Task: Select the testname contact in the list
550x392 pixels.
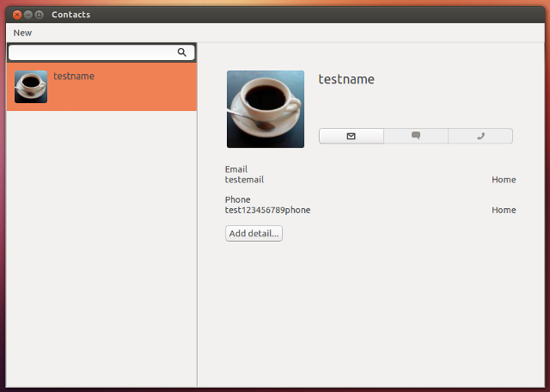Action: [101, 87]
